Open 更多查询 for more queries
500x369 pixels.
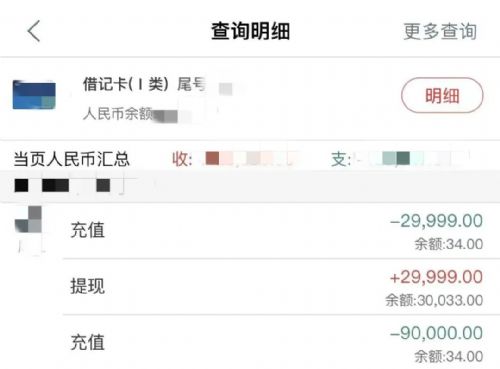click(x=440, y=31)
